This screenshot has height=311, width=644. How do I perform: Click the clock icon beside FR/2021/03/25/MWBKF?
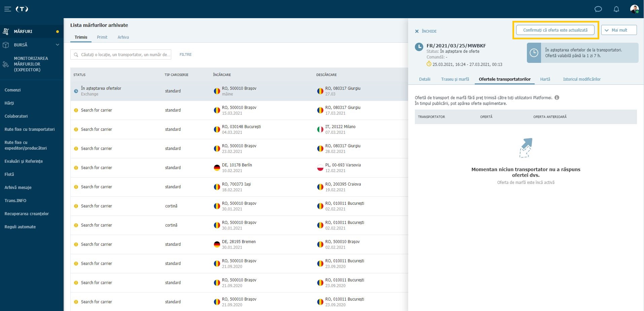419,47
